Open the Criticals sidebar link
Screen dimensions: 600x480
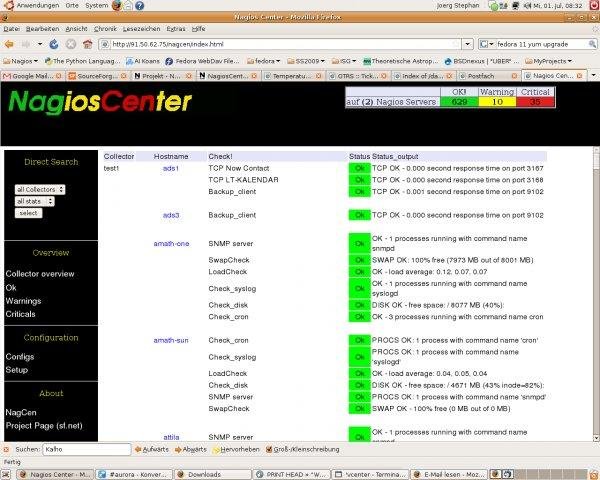[x=20, y=314]
